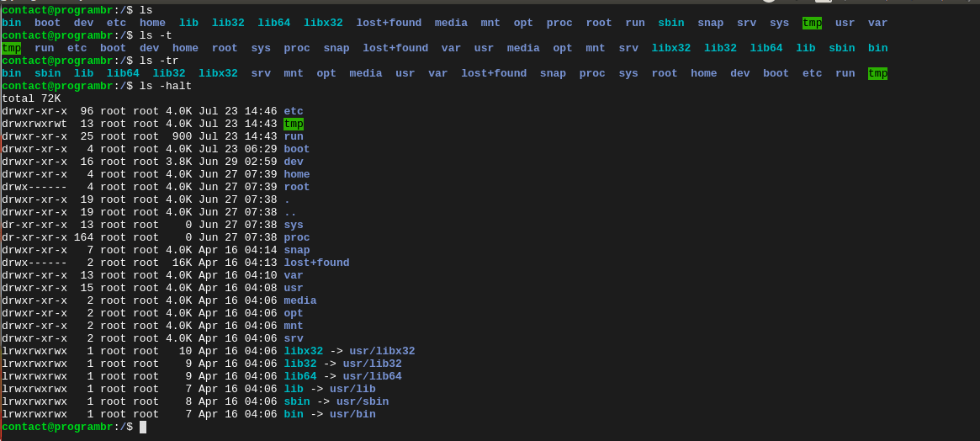The height and width of the screenshot is (441, 980).
Task: Click 'etc' in the row dated Jul 23 14:46
Action: [293, 111]
